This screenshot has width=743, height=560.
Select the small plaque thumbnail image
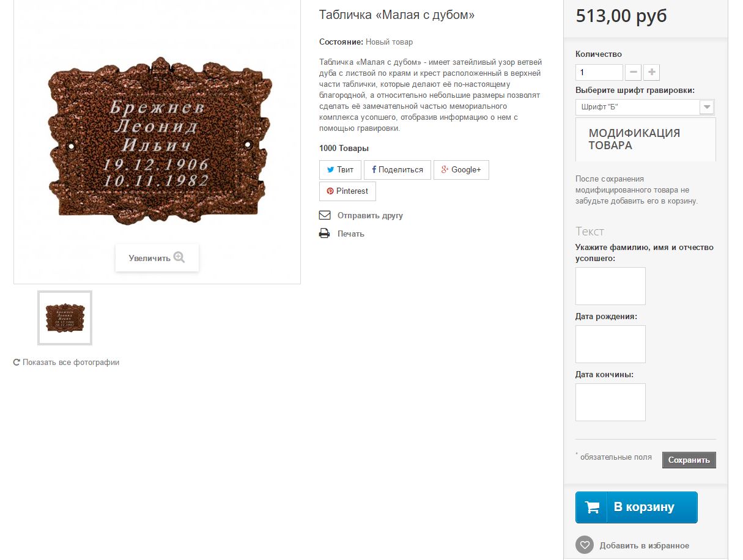(x=65, y=318)
